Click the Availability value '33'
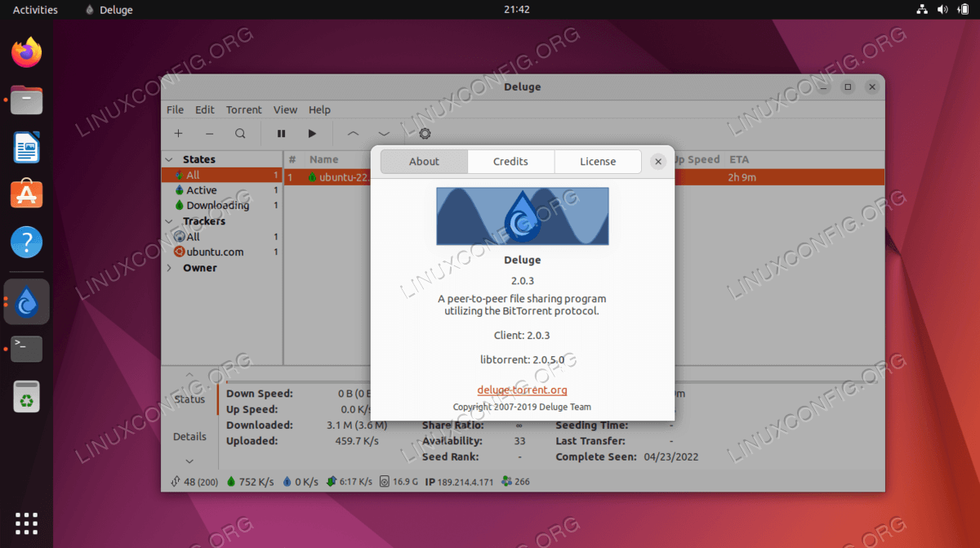This screenshot has height=548, width=980. pos(519,441)
